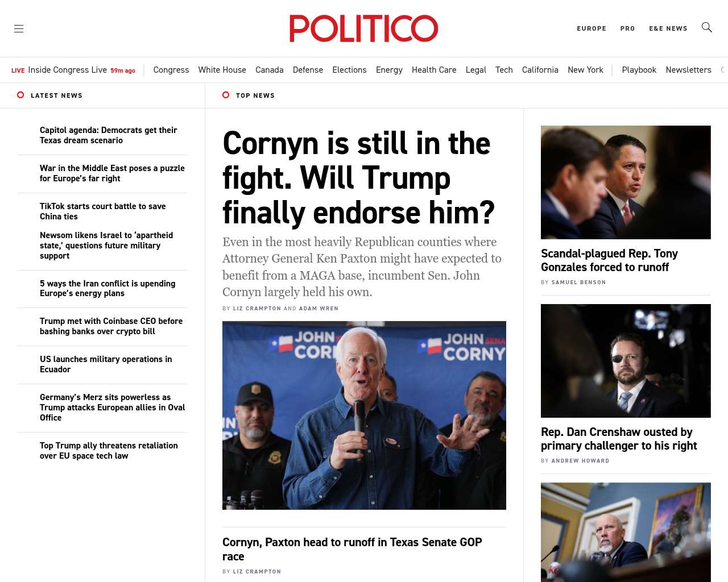Click the Latest News circle icon
The image size is (728, 582).
point(20,95)
